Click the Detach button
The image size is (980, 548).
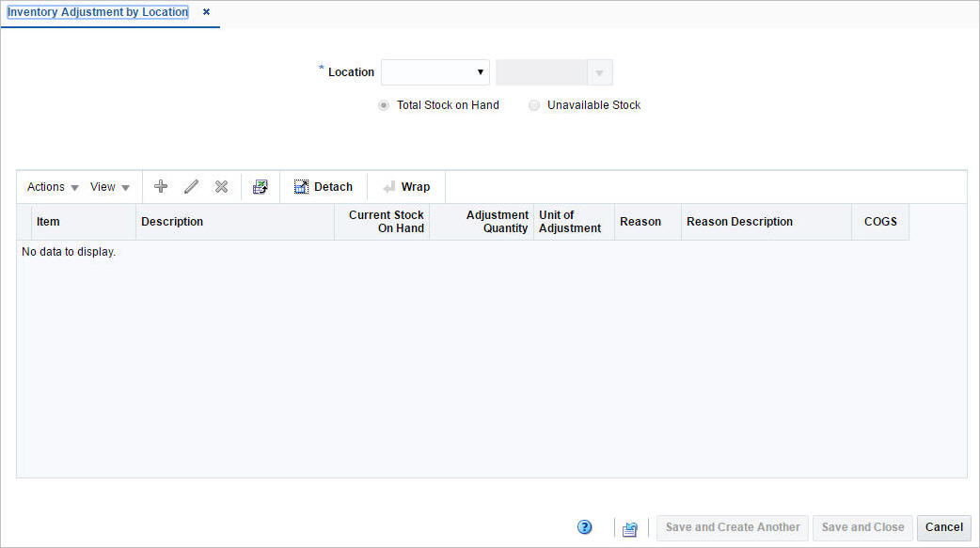click(324, 187)
